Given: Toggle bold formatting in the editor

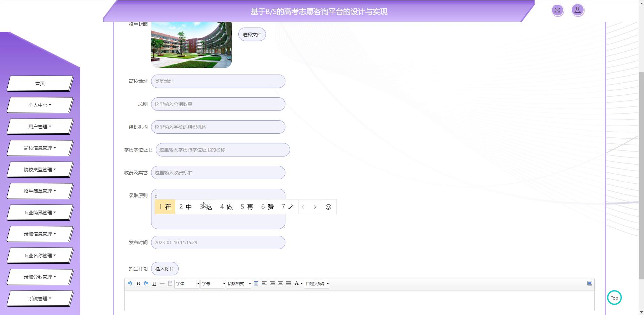Looking at the screenshot, I should tap(138, 283).
